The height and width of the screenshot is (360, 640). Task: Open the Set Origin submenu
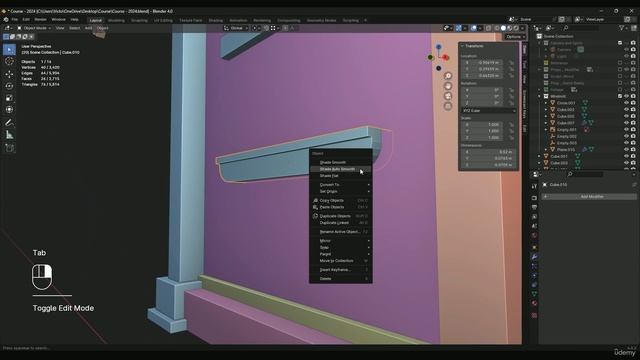(x=341, y=191)
